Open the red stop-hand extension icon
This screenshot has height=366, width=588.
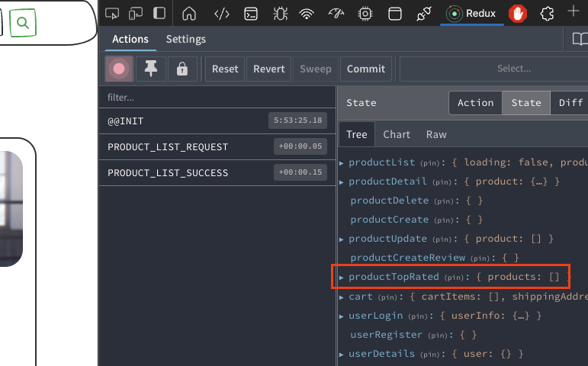(518, 14)
